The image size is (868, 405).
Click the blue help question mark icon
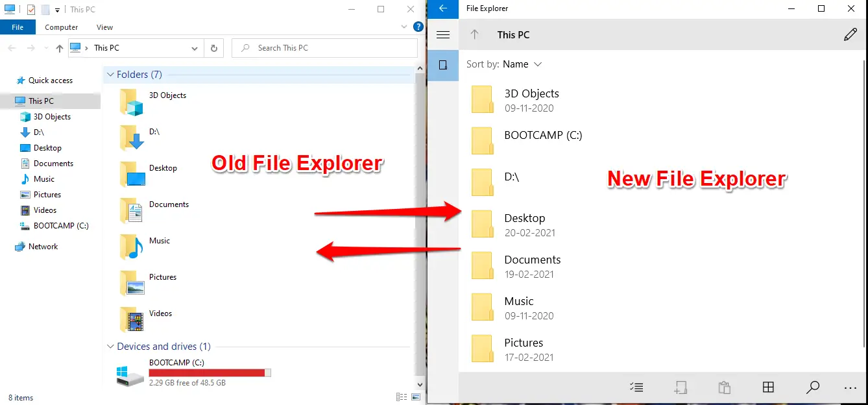pyautogui.click(x=418, y=27)
